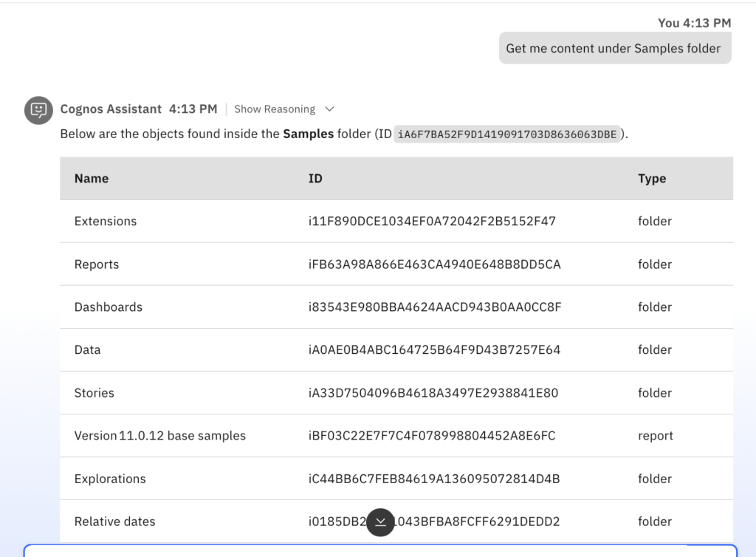Click the Cognos Assistant name label
The image size is (756, 557).
pos(111,109)
